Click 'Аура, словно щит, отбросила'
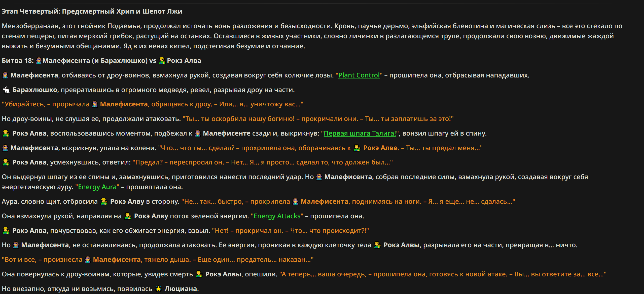Viewport: 644px width, 294px height. click(x=50, y=202)
